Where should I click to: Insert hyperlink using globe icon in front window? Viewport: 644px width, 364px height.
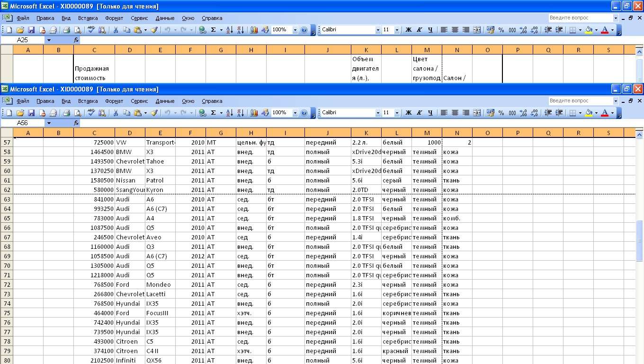click(202, 113)
